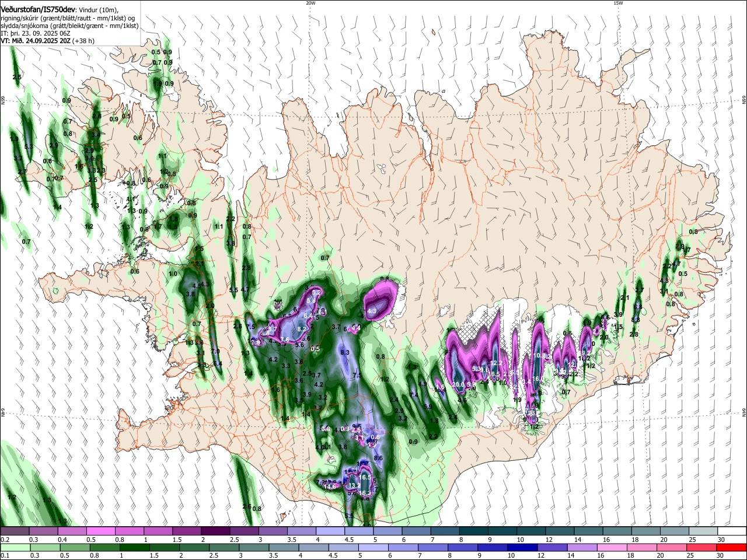
Task: Pick the darkest green rain swatch between 1 and 1.5
Action: click(x=134, y=547)
